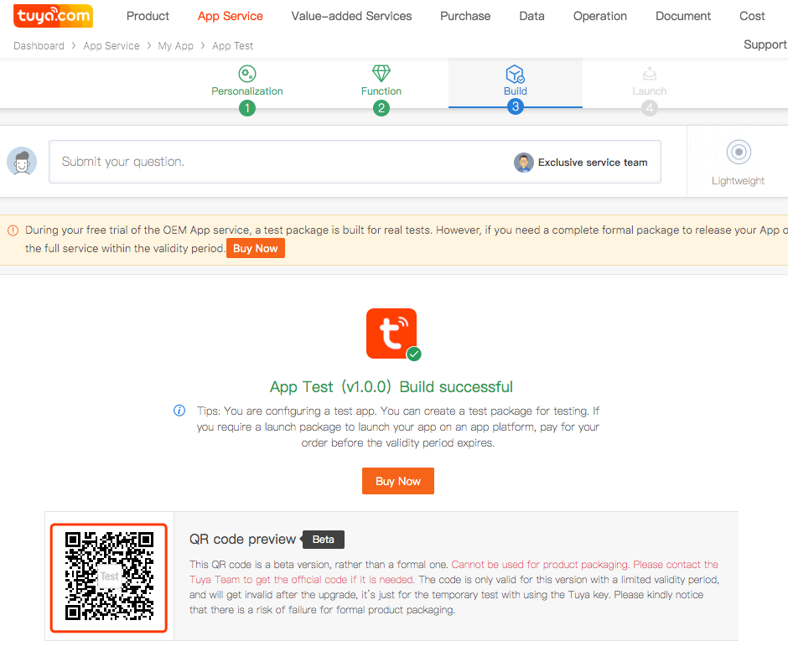
Task: Go to My App breadcrumb
Action: click(175, 46)
